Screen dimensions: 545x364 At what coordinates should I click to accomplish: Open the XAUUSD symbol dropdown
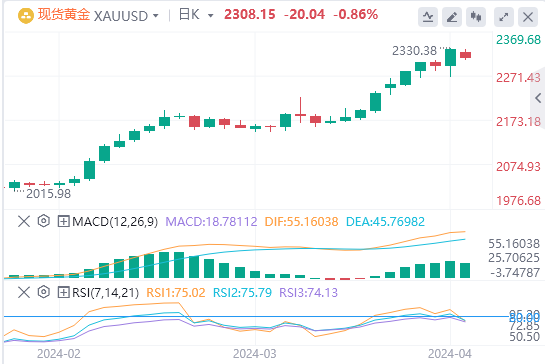[156, 16]
